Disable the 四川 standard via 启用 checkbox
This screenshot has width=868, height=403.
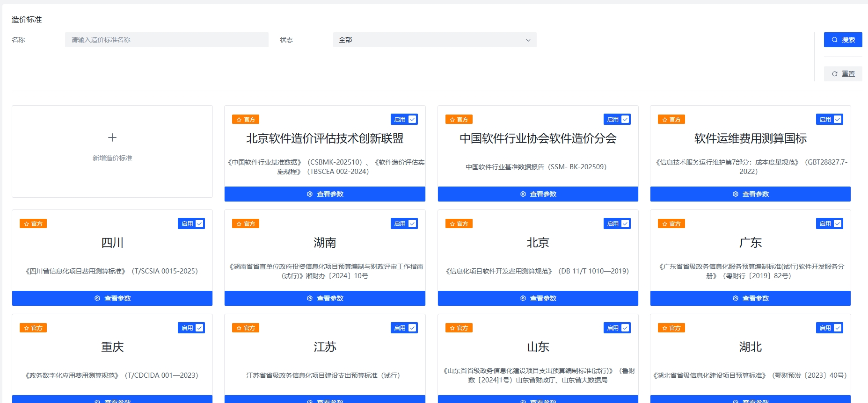pos(199,223)
